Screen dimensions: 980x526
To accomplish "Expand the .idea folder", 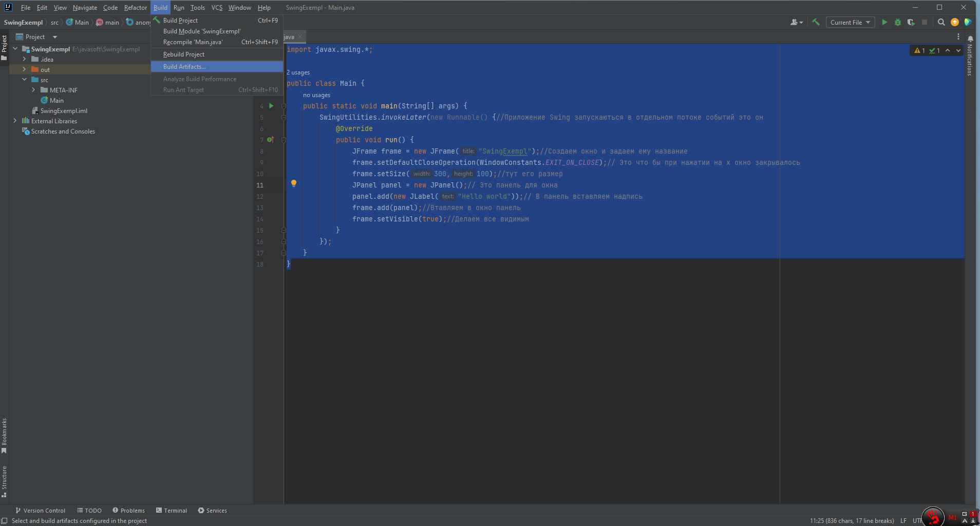I will point(24,59).
